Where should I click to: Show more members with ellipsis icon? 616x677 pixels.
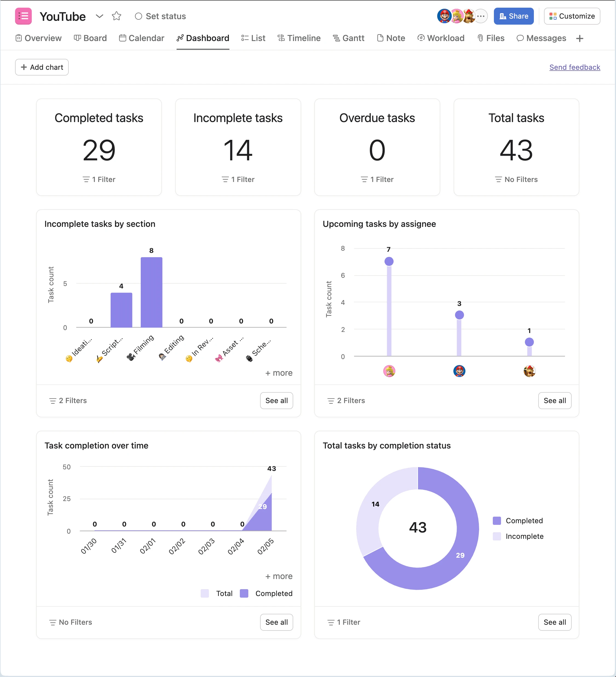click(481, 16)
